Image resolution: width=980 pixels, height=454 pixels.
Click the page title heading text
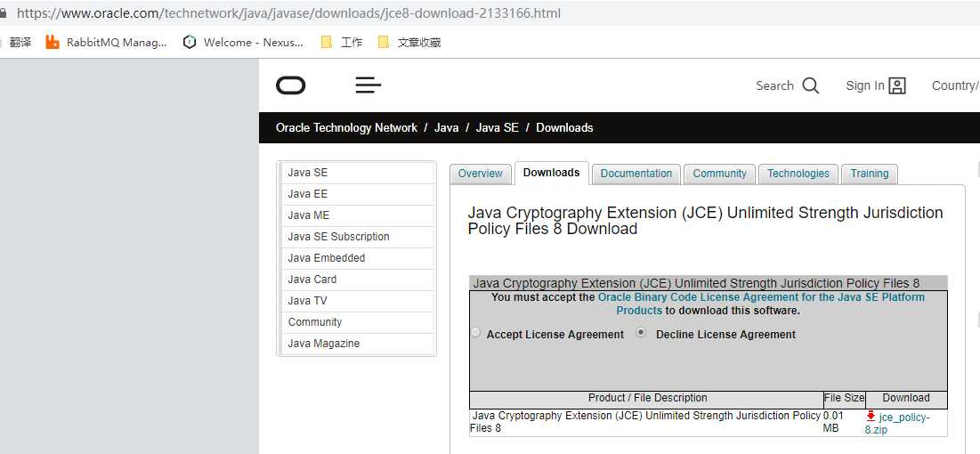point(705,221)
